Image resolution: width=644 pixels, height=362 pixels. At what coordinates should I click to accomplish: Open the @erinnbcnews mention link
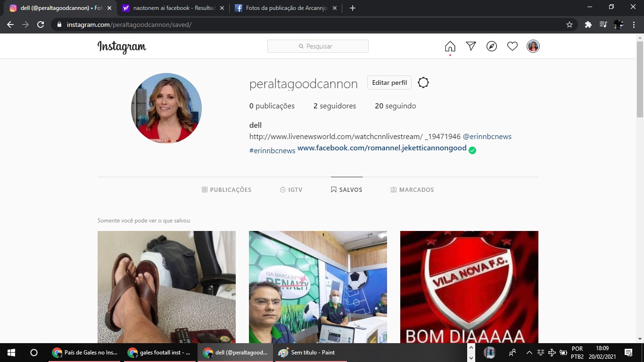(487, 137)
